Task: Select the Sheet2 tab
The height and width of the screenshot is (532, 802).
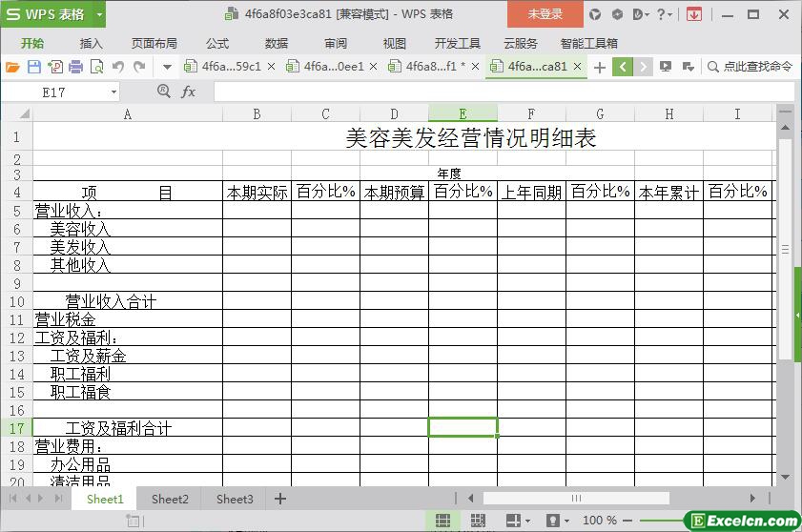Action: pyautogui.click(x=170, y=500)
